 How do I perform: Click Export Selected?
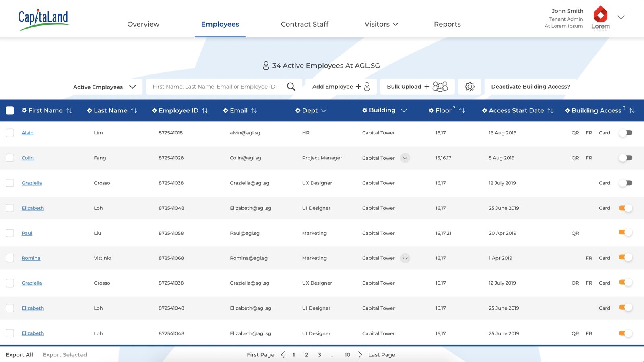pyautogui.click(x=65, y=355)
